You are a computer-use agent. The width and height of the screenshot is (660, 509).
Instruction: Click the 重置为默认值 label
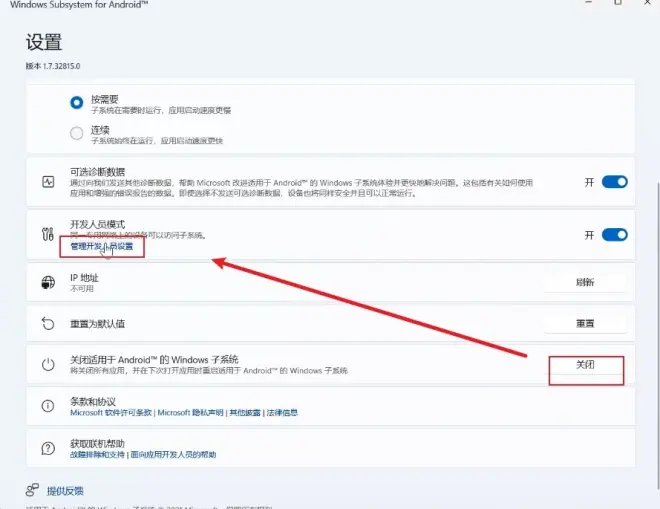click(97, 324)
